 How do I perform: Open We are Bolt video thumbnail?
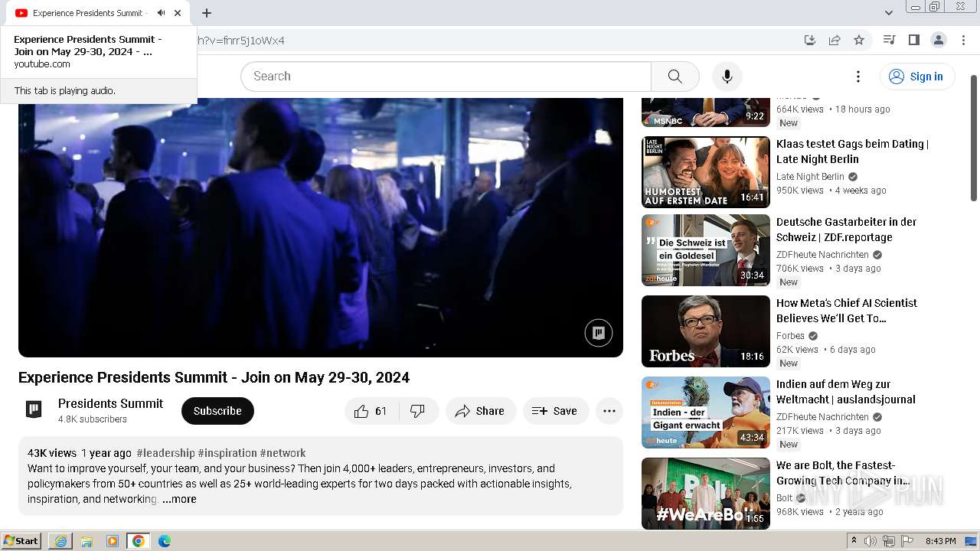point(705,494)
